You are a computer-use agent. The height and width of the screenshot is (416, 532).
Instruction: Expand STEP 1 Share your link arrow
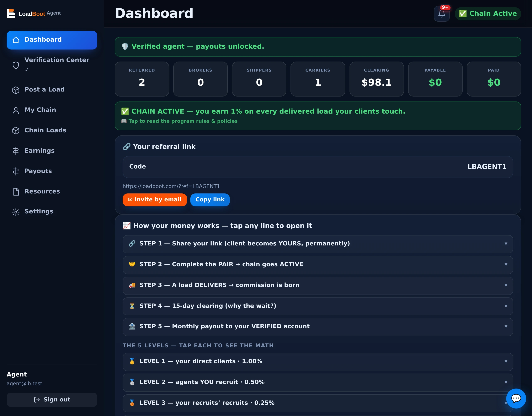pos(506,244)
